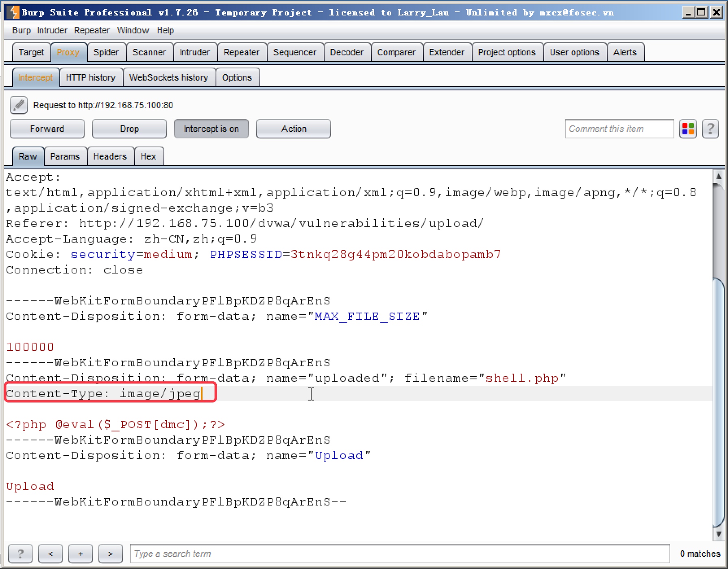Open the Proxy Options sub-tab
The image size is (728, 569).
tap(237, 78)
